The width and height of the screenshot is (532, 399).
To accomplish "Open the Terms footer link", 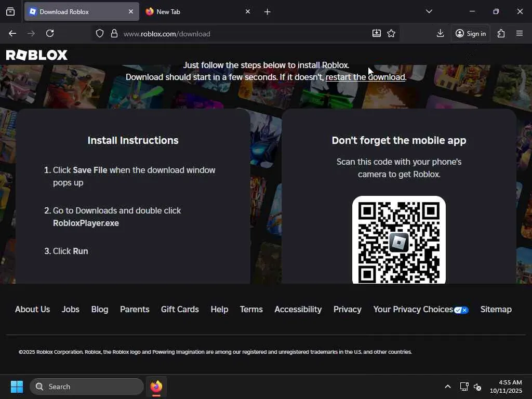I will 251,310.
